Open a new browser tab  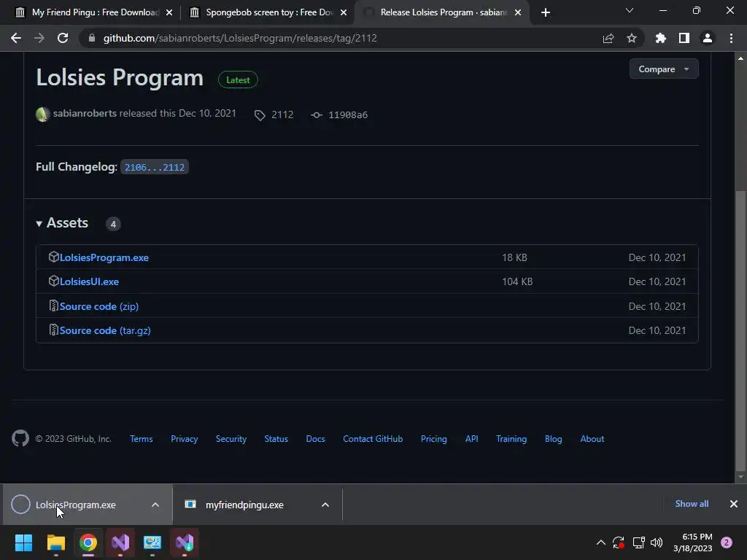tap(546, 12)
